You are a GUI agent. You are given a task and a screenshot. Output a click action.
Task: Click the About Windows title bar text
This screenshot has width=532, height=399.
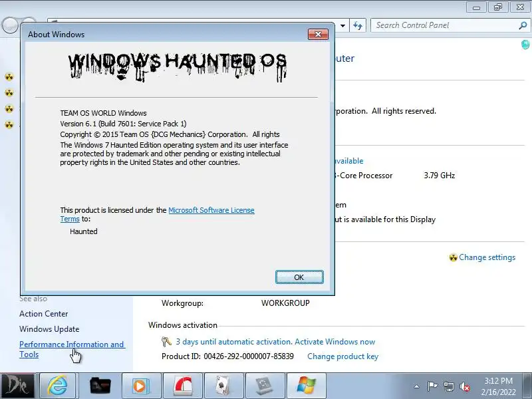coord(56,35)
